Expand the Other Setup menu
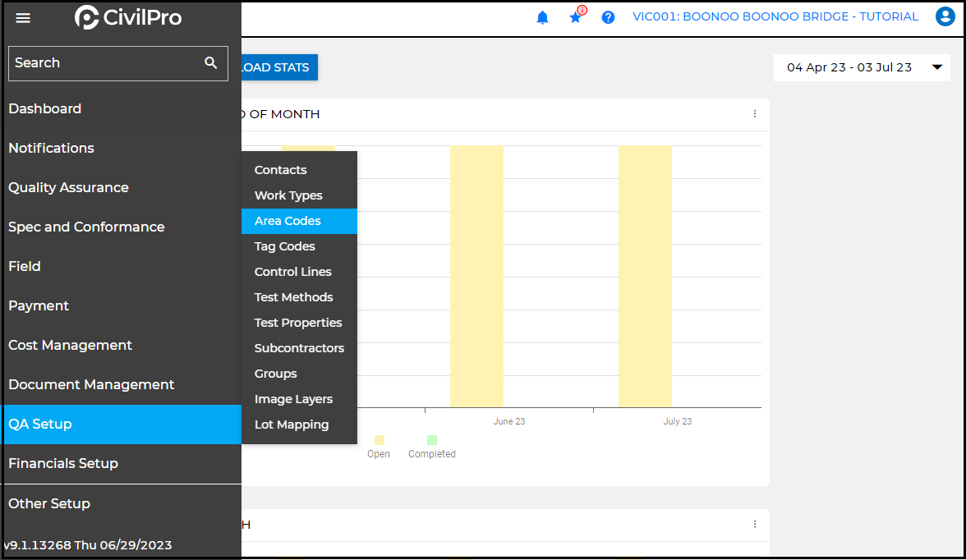The height and width of the screenshot is (560, 966). (49, 503)
